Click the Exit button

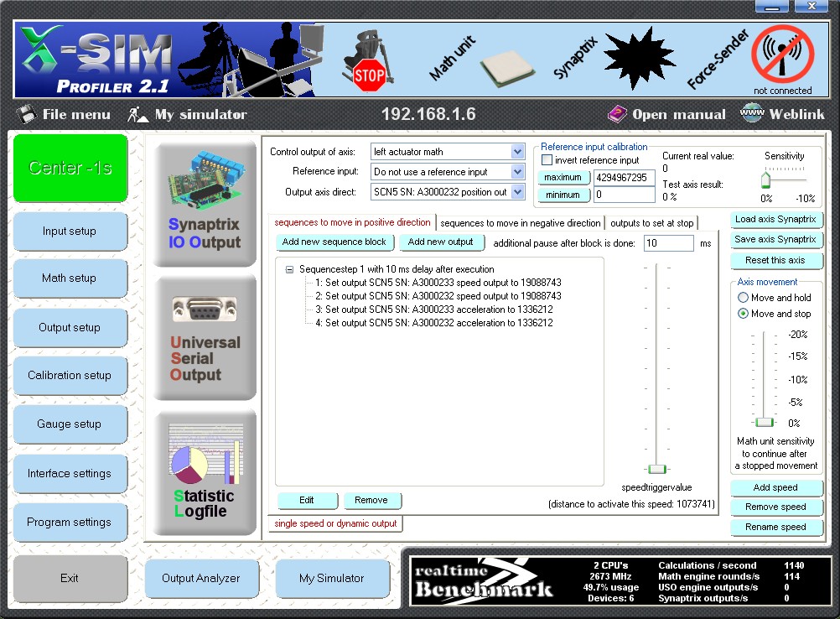(70, 578)
